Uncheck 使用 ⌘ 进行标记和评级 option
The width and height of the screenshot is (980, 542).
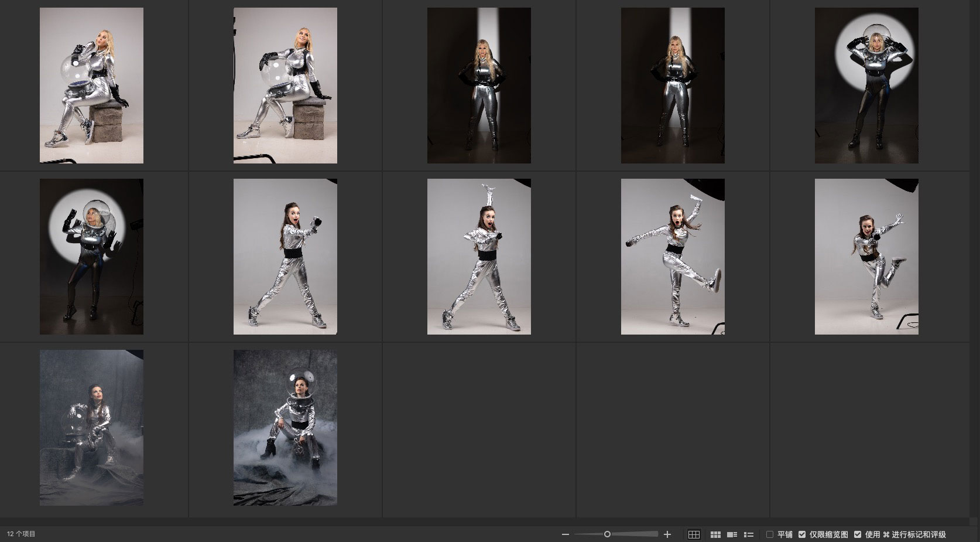[858, 534]
